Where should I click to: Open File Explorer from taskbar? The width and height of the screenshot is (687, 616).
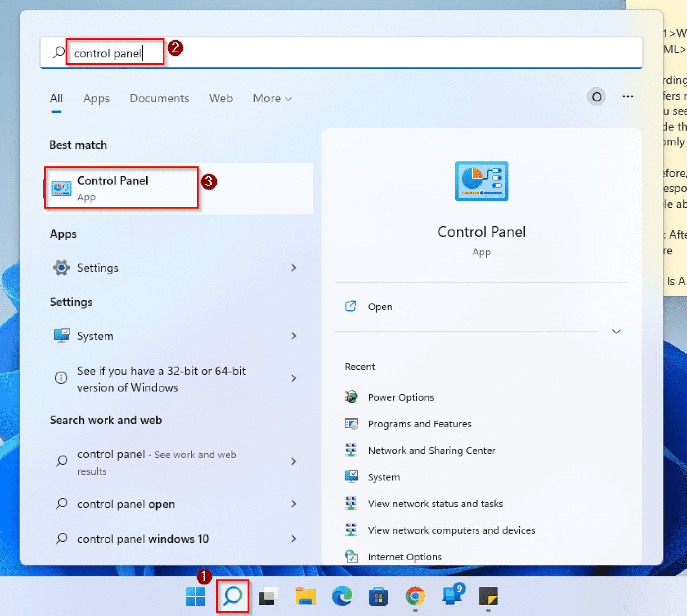[305, 597]
